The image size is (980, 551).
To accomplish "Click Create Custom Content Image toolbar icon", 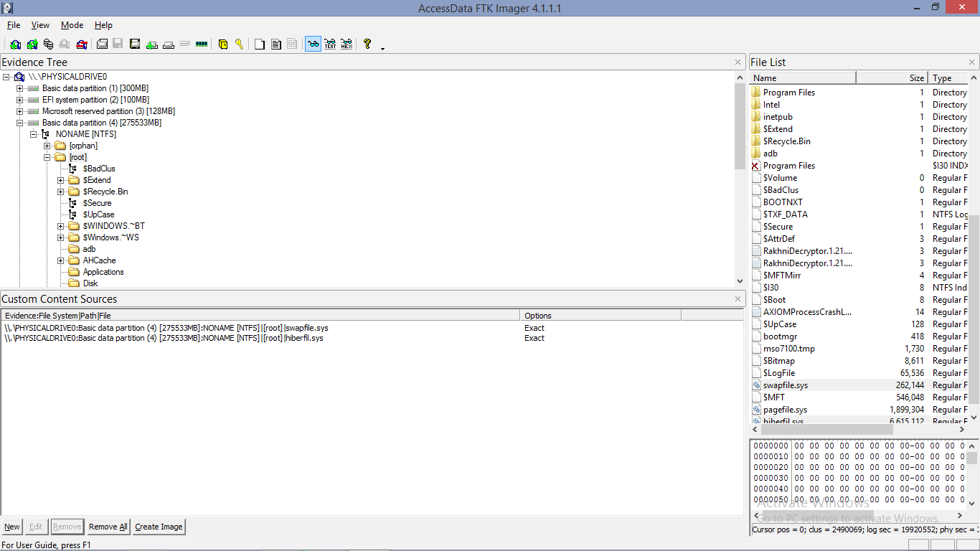I will (x=169, y=44).
